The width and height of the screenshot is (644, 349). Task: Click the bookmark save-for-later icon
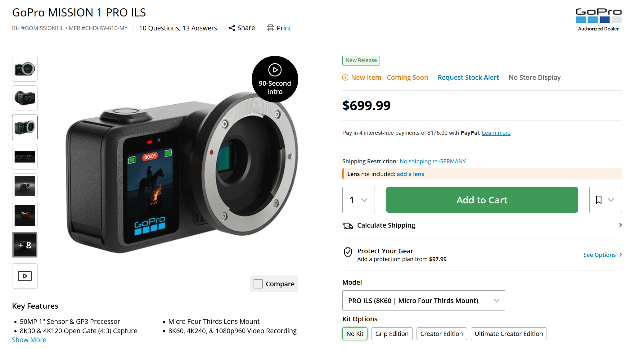[x=599, y=200]
